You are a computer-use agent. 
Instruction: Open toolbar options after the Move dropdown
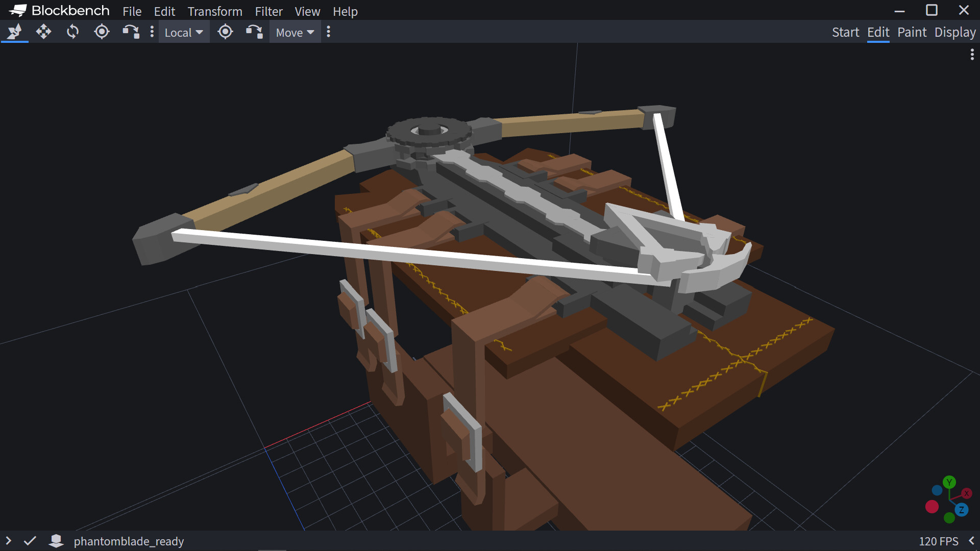329,32
